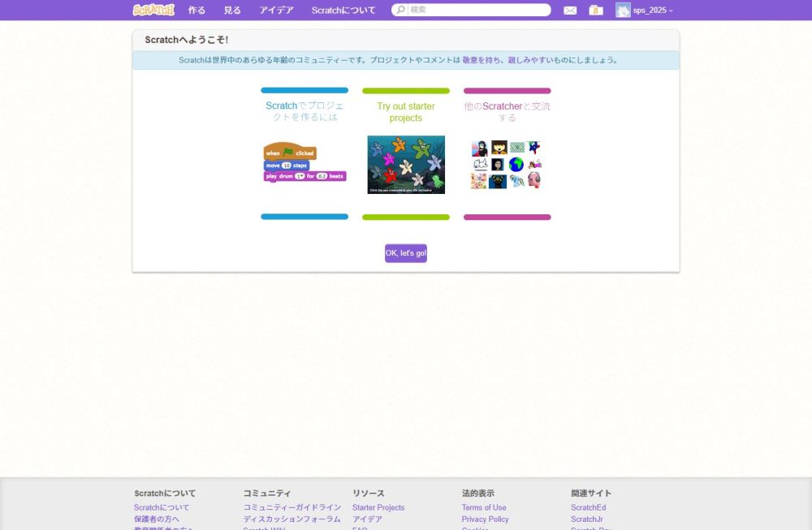Open the Starter Projects footer link

click(378, 508)
